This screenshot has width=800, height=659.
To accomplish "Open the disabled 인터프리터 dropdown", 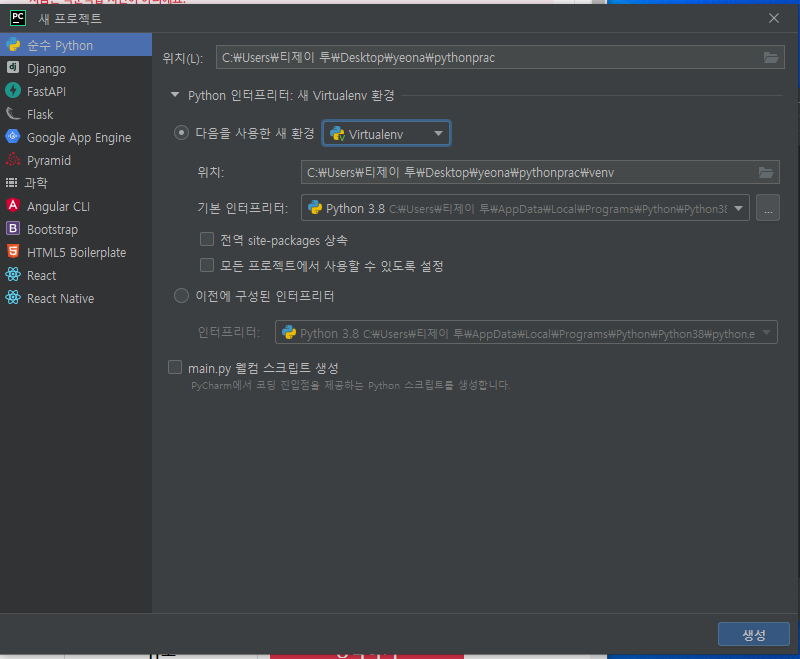I will [x=526, y=333].
